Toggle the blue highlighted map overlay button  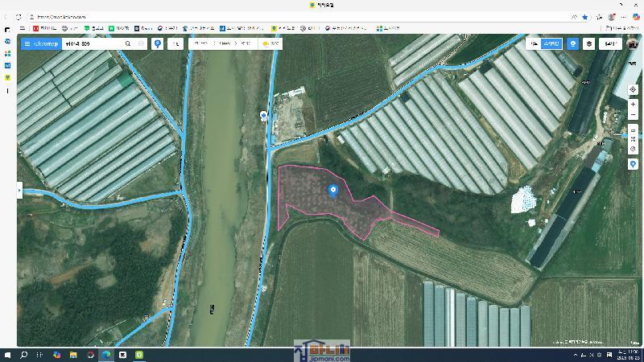(x=572, y=43)
